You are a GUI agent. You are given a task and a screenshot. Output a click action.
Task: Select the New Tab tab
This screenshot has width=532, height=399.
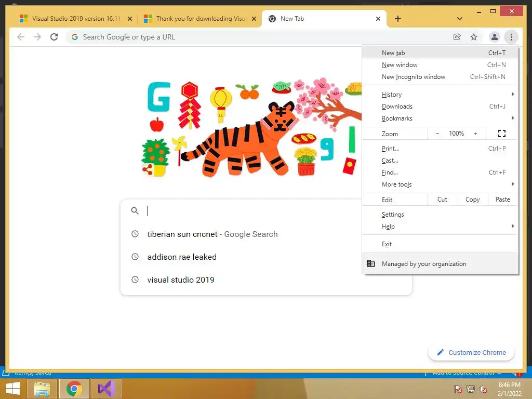tap(324, 19)
